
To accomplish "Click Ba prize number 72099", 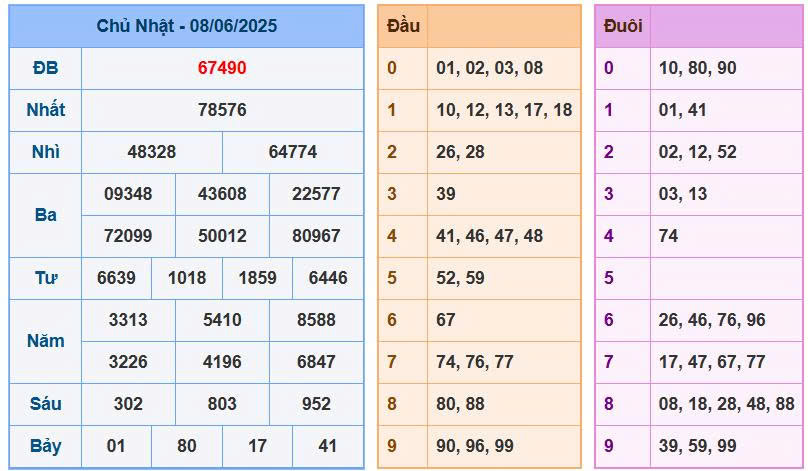I will (128, 236).
